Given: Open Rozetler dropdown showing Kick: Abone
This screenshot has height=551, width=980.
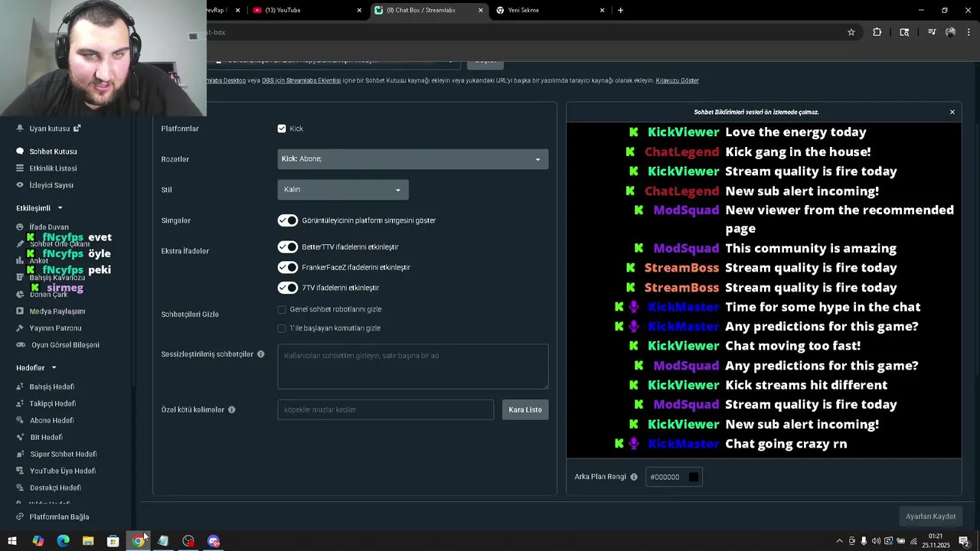Looking at the screenshot, I should [x=413, y=159].
